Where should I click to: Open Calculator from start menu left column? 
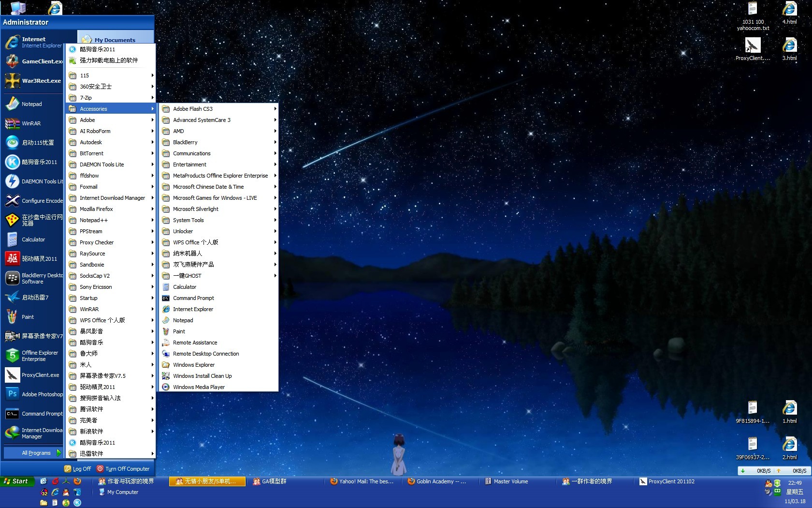33,239
